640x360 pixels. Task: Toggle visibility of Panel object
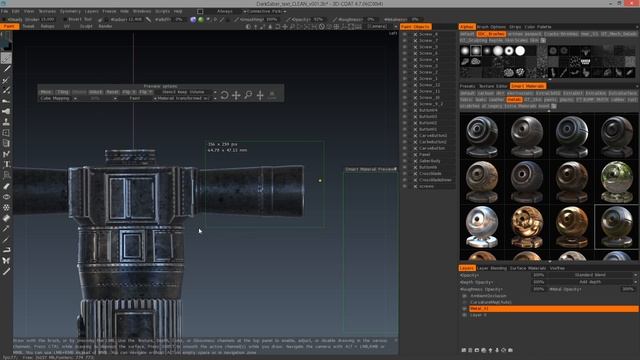click(x=405, y=155)
